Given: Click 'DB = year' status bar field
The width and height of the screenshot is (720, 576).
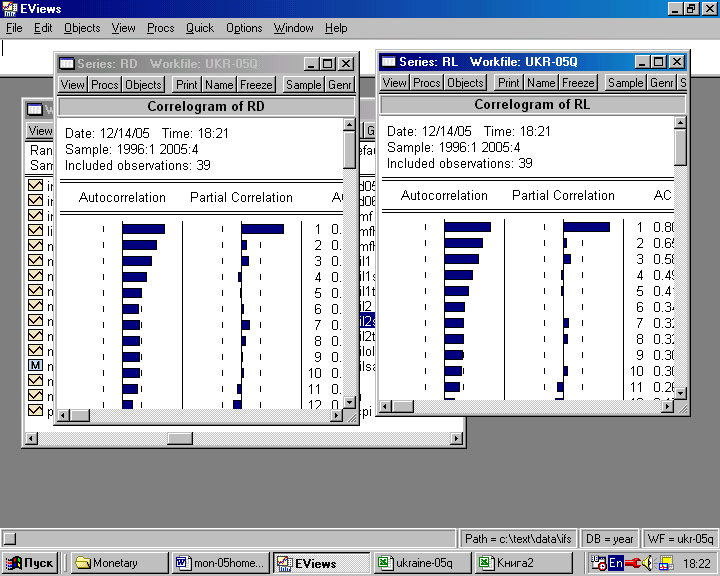Looking at the screenshot, I should point(609,538).
